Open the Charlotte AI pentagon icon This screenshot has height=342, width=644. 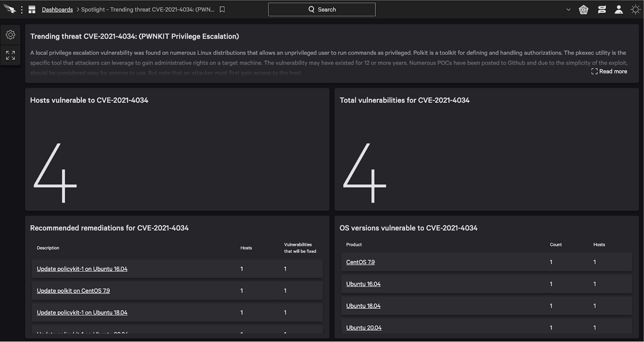(x=583, y=9)
